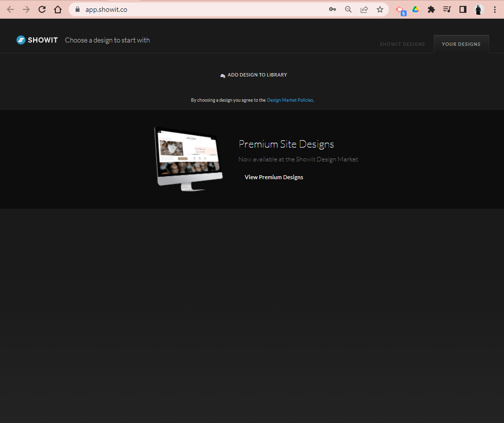Open saved passwords key icon
The image size is (504, 423).
pyautogui.click(x=333, y=10)
